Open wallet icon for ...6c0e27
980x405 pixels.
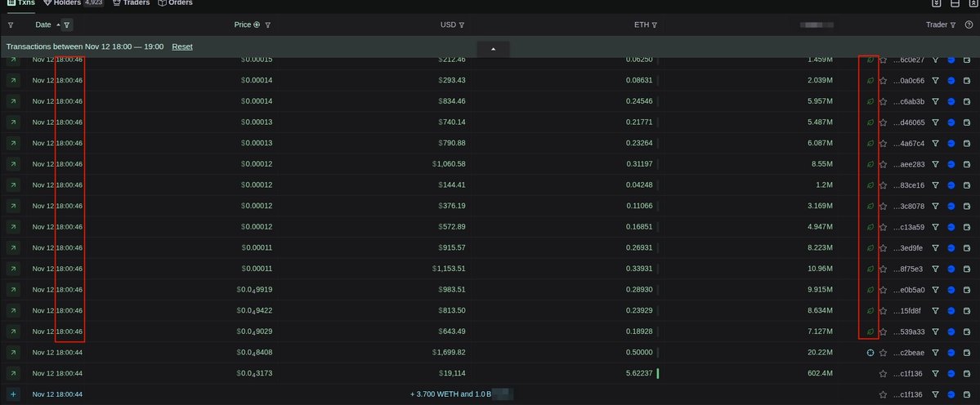(x=968, y=60)
